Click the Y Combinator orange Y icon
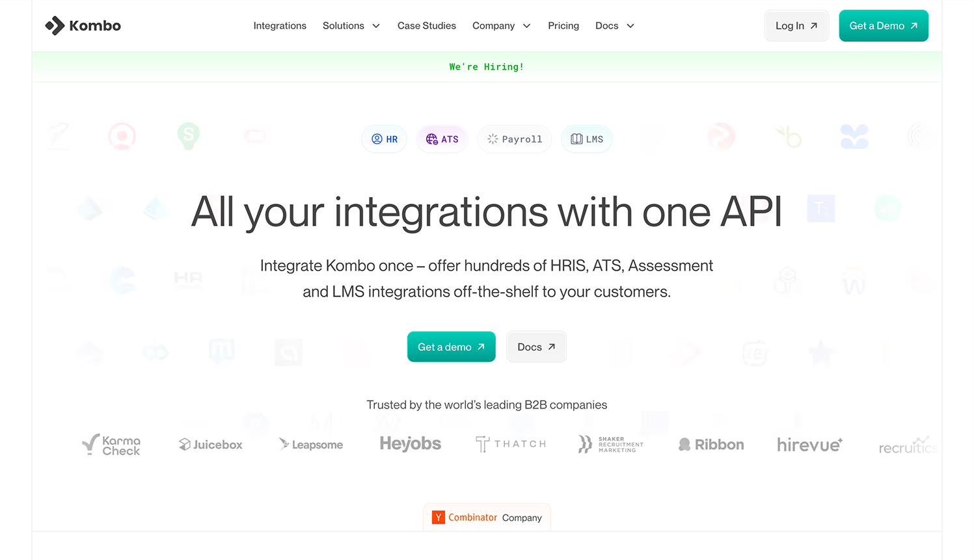Screen dimensions: 974x560 pos(439,517)
